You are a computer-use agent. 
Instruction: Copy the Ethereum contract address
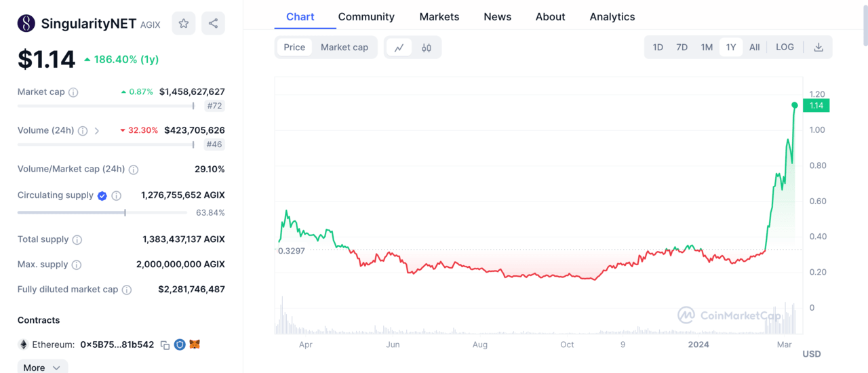(x=165, y=345)
